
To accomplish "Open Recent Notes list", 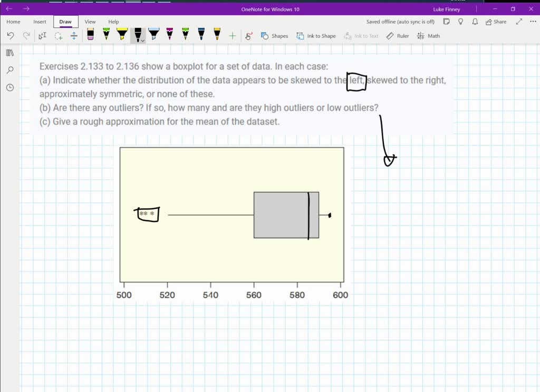I will 9,87.
